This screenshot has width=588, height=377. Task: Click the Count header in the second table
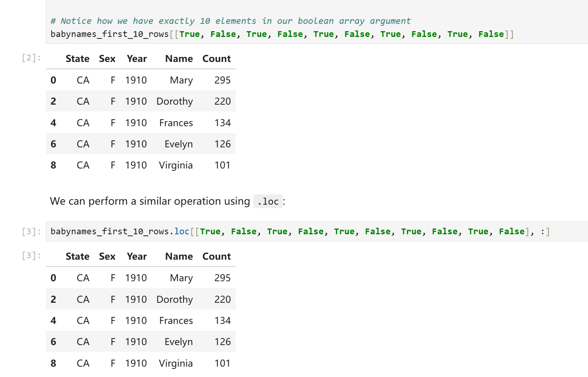click(217, 257)
